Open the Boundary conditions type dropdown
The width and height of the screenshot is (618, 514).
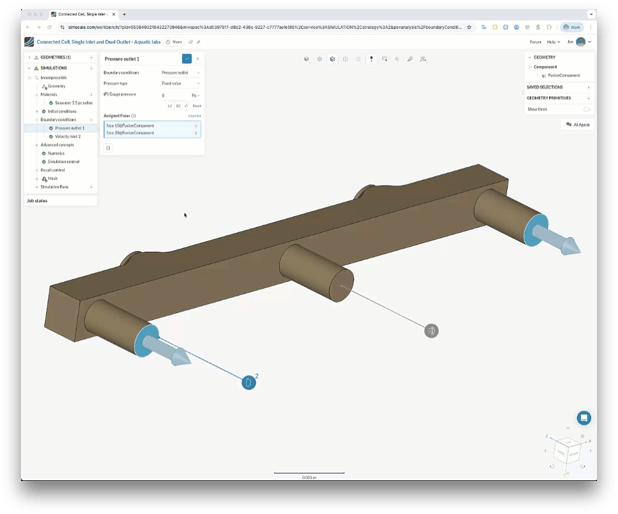(x=178, y=73)
